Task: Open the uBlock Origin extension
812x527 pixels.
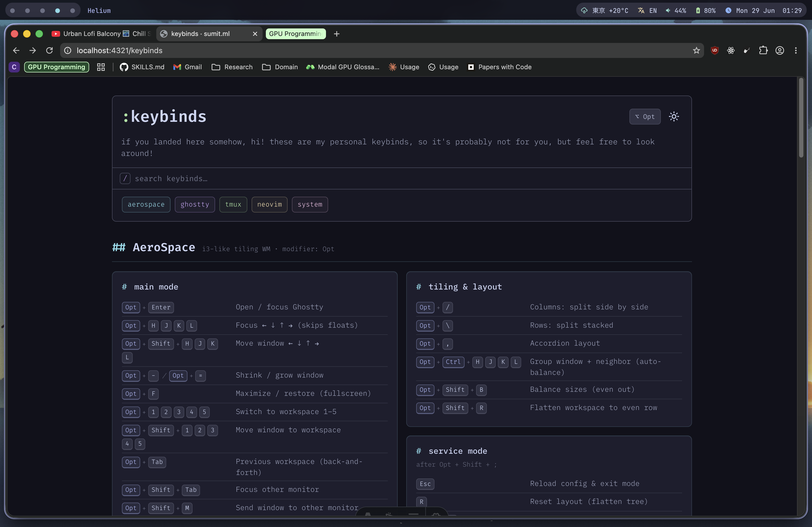Action: point(715,50)
